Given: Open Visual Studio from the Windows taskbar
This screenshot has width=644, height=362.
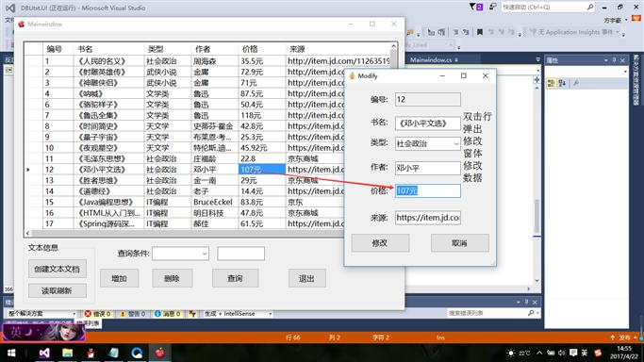Looking at the screenshot, I should pyautogui.click(x=44, y=353).
